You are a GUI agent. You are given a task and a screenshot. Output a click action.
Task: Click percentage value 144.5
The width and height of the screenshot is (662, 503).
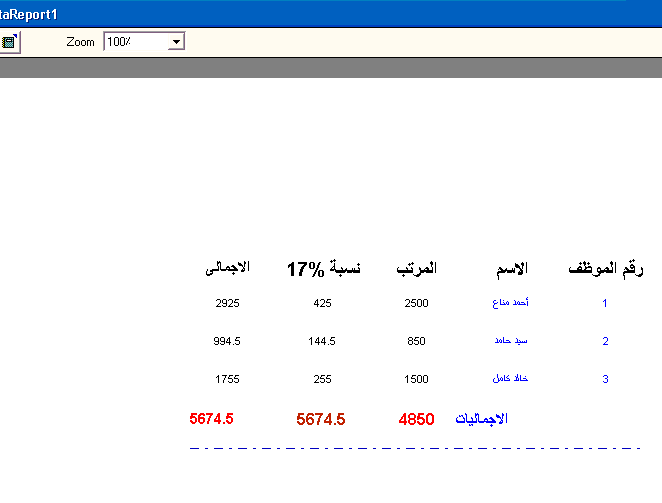click(x=322, y=341)
